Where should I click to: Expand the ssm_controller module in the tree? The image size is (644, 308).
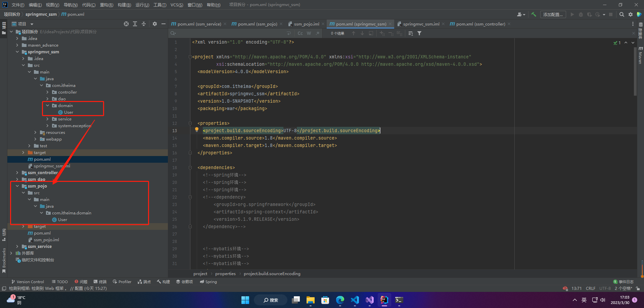click(17, 173)
